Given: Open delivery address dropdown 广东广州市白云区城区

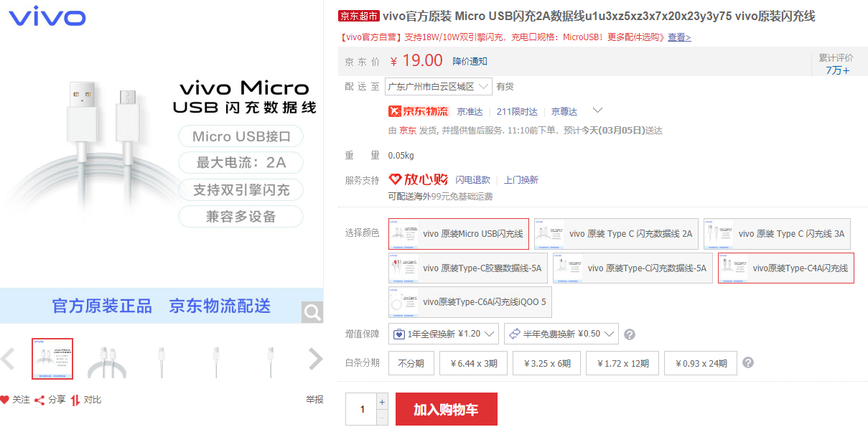Looking at the screenshot, I should pos(438,87).
